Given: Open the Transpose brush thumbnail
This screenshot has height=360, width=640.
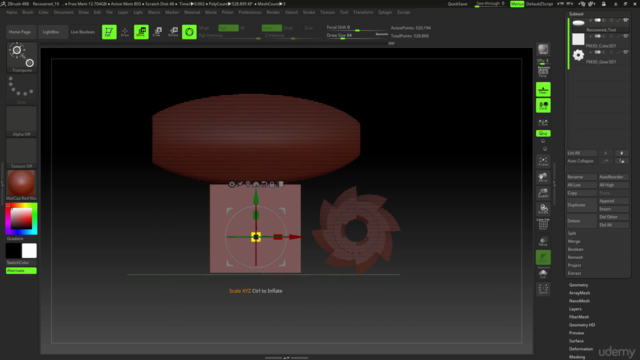Looking at the screenshot, I should click(22, 57).
